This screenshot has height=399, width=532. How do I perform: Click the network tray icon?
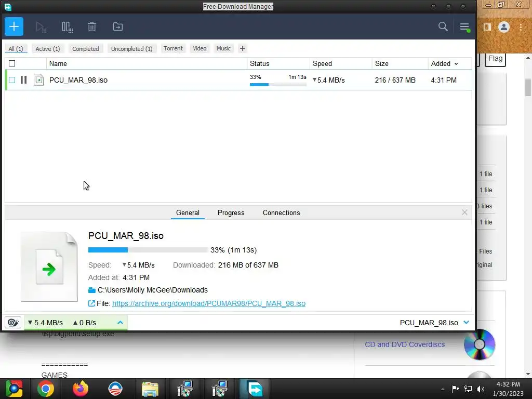[468, 389]
